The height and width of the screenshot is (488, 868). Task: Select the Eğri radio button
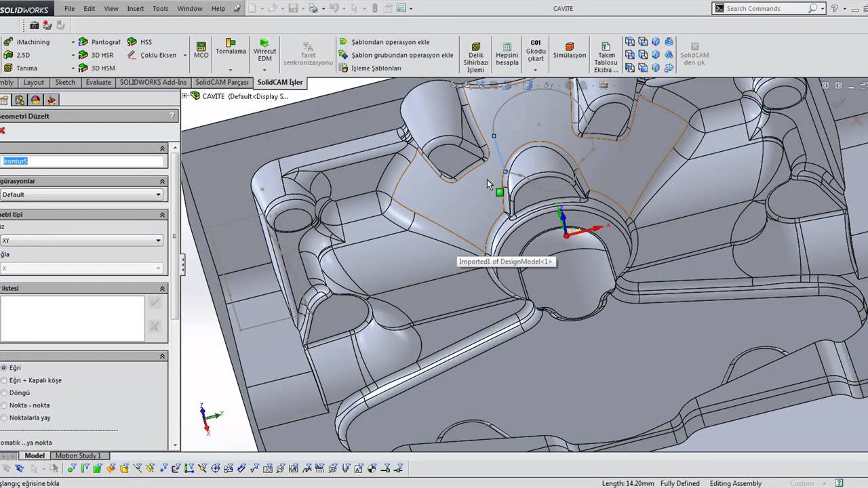coord(5,367)
